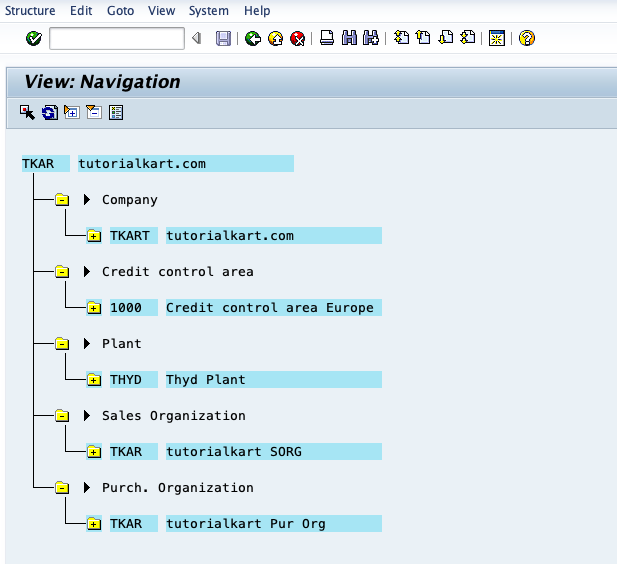617x564 pixels.
Task: Collapse the command field using the arrow
Action: click(x=197, y=38)
